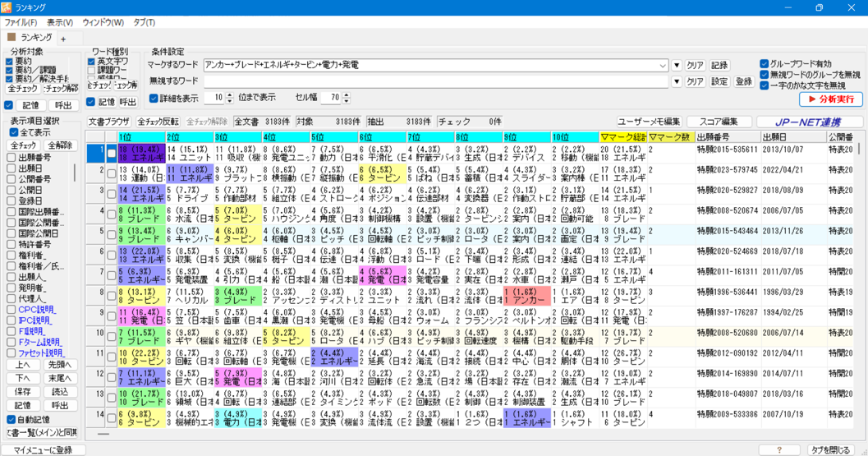Open CPC説明 link item
This screenshot has height=456, width=868.
[x=36, y=310]
